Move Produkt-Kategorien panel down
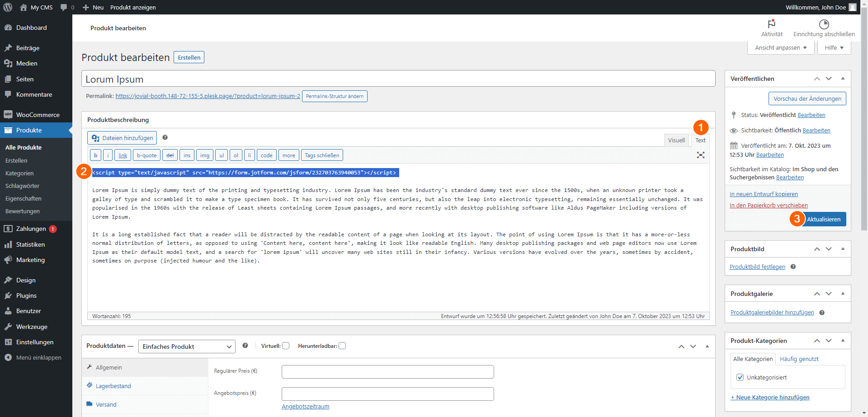Screen dimensions: 868x417 (829, 341)
